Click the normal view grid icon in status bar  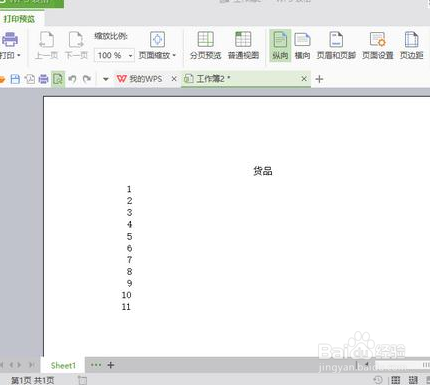pyautogui.click(x=395, y=380)
